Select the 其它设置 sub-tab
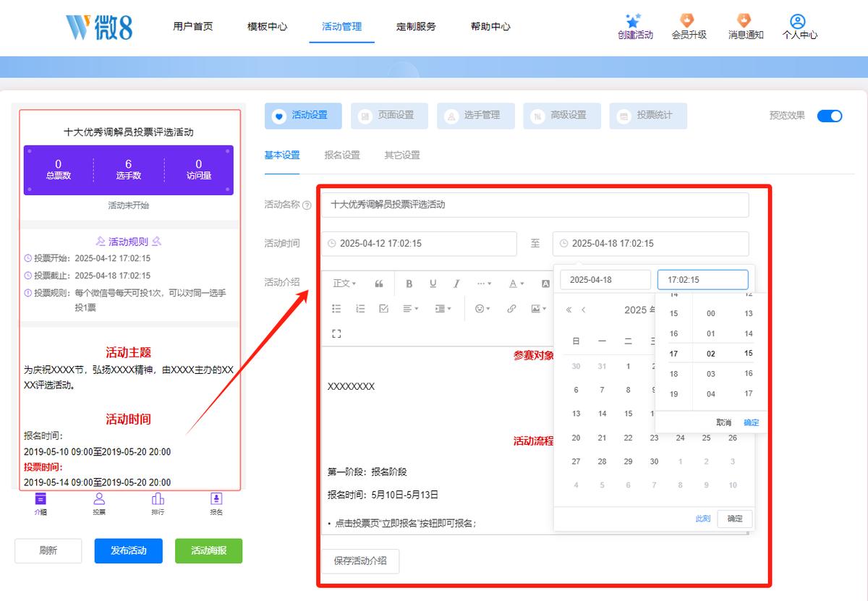The image size is (868, 601). tap(402, 155)
